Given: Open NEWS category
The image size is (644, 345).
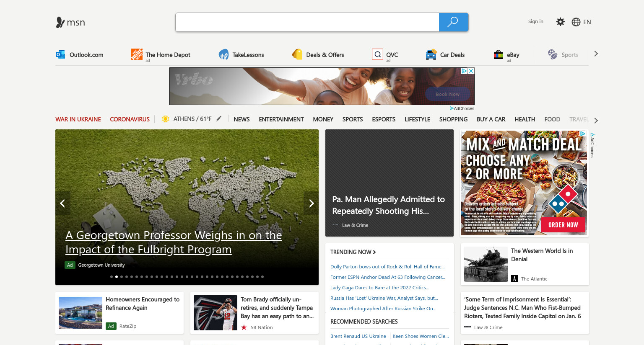Looking at the screenshot, I should [241, 119].
